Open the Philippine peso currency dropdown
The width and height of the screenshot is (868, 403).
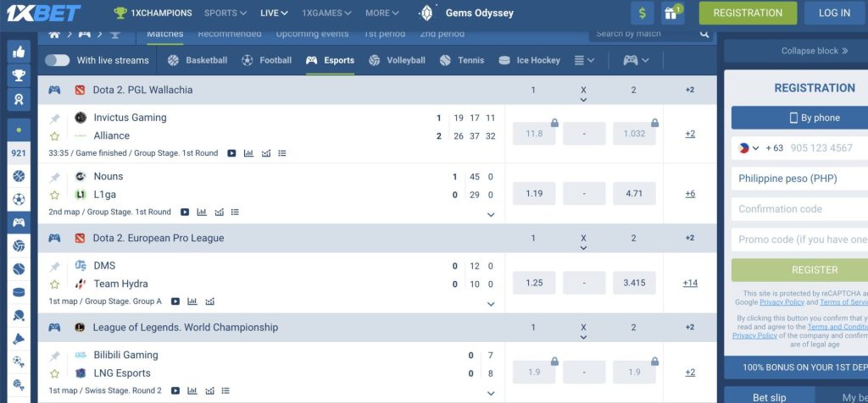798,179
